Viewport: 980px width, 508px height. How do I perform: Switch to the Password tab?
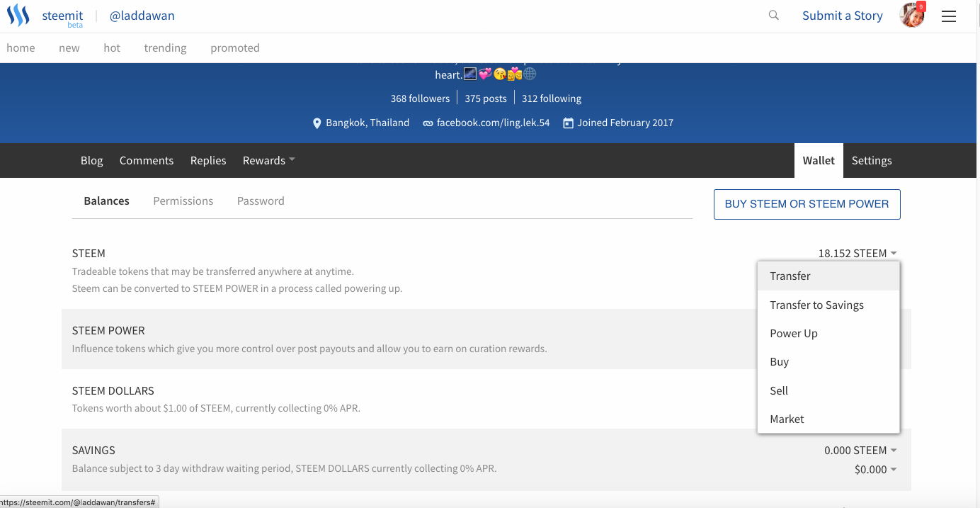[261, 201]
